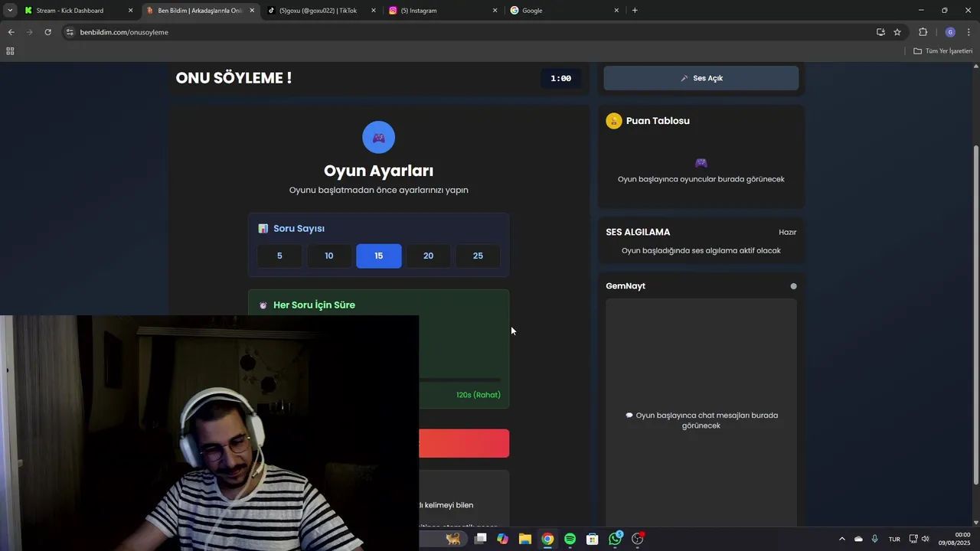This screenshot has height=551, width=980.
Task: Open WhatsApp from the taskbar
Action: [615, 539]
